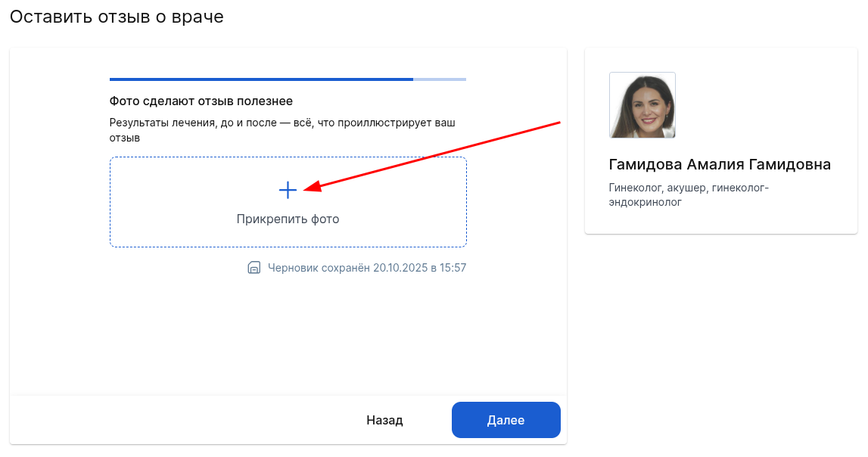Click the light unfilled end of progress bar
Image resolution: width=868 pixels, height=457 pixels.
(x=440, y=79)
